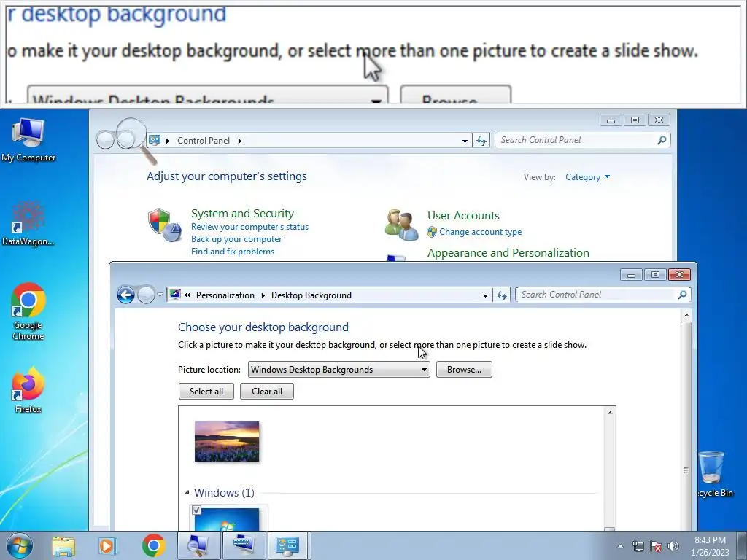Viewport: 747px width, 560px height.
Task: Switch to On-Screen Keyboard taskbar button
Action: tap(244, 545)
